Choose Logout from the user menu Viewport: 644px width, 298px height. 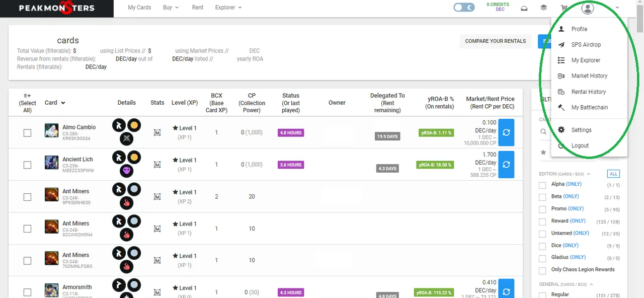pos(589,145)
